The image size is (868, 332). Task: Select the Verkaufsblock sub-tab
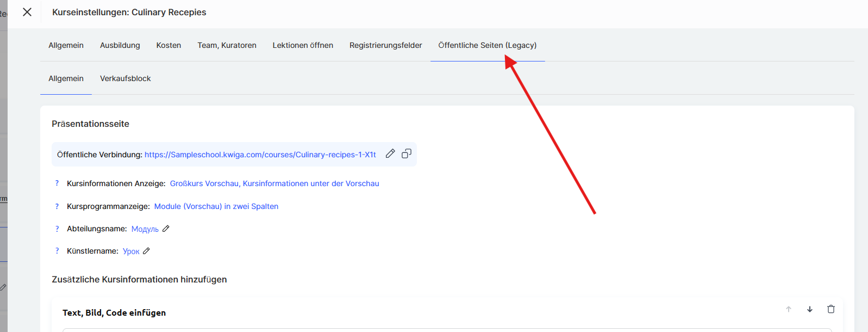[126, 78]
